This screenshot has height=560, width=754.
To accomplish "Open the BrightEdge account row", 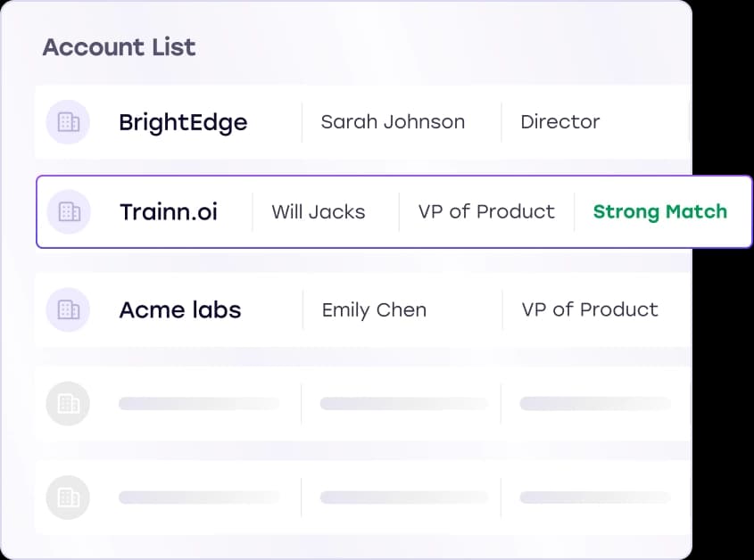I will 357,122.
